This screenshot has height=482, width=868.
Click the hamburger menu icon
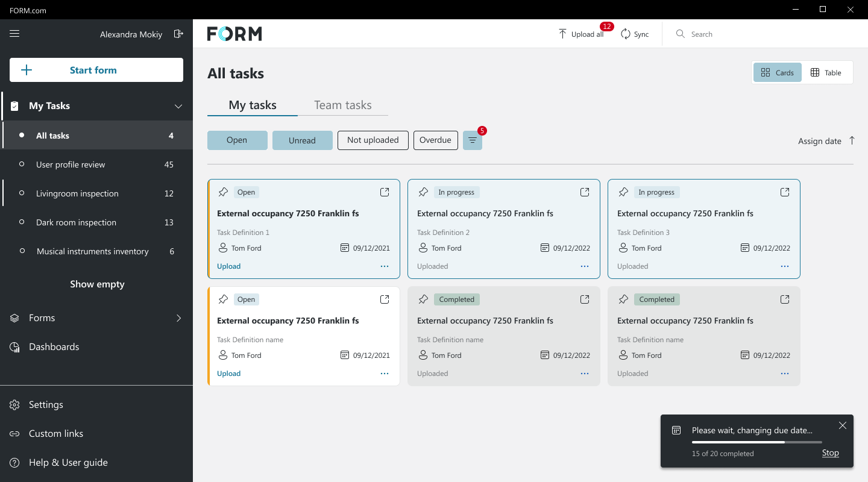(x=14, y=34)
